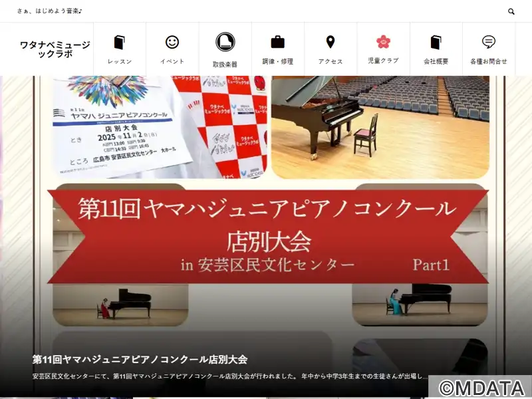Click the 取扱楽器 grand piano icon
Viewport: 532px width, 399px height.
pyautogui.click(x=225, y=42)
